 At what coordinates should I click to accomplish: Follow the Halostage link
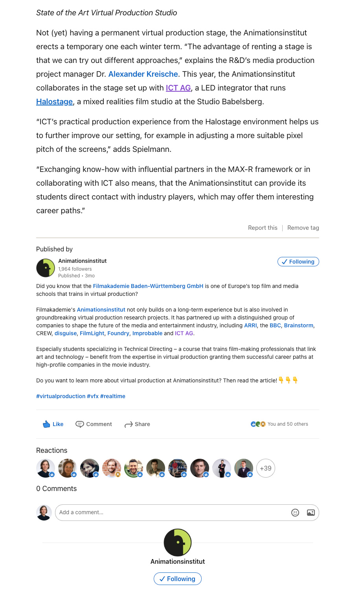click(x=55, y=102)
